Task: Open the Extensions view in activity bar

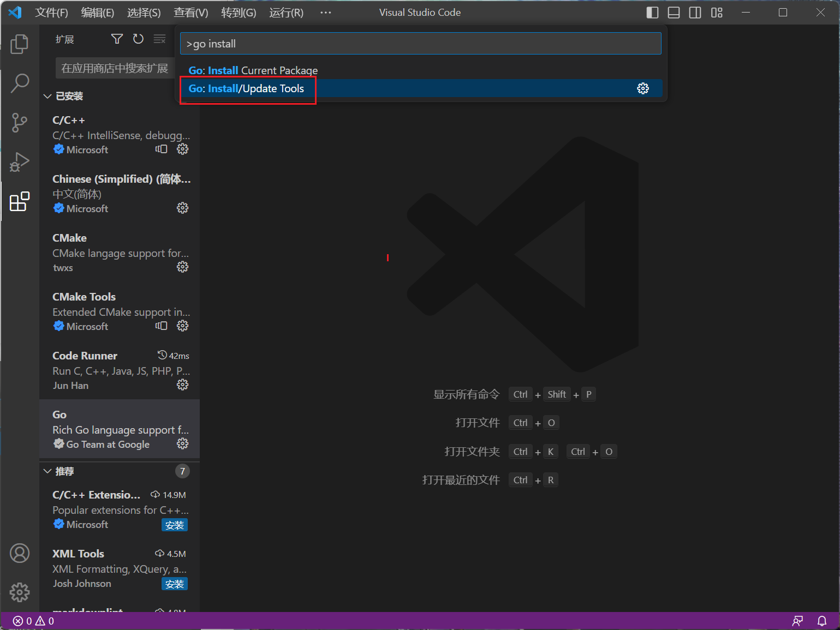Action: (20, 201)
